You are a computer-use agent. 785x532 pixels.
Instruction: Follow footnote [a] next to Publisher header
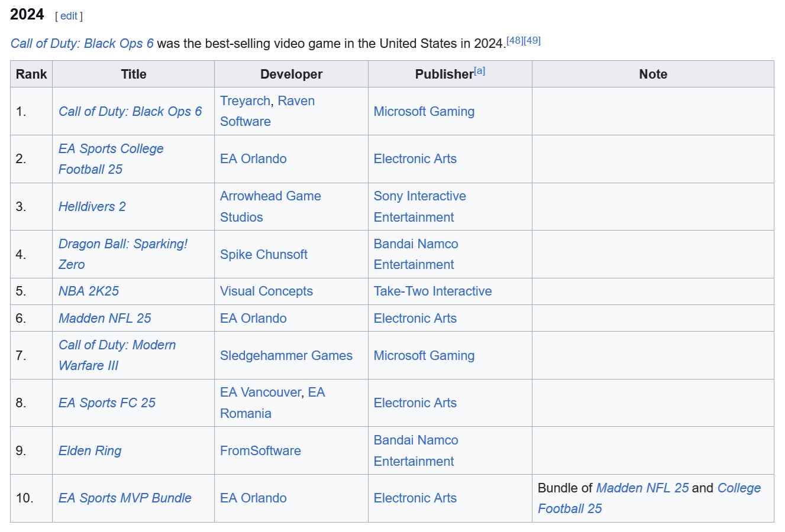480,71
